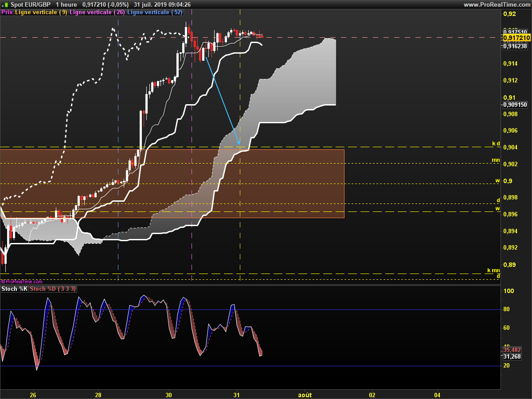Click the Ligne verticale (26) label

97,12
